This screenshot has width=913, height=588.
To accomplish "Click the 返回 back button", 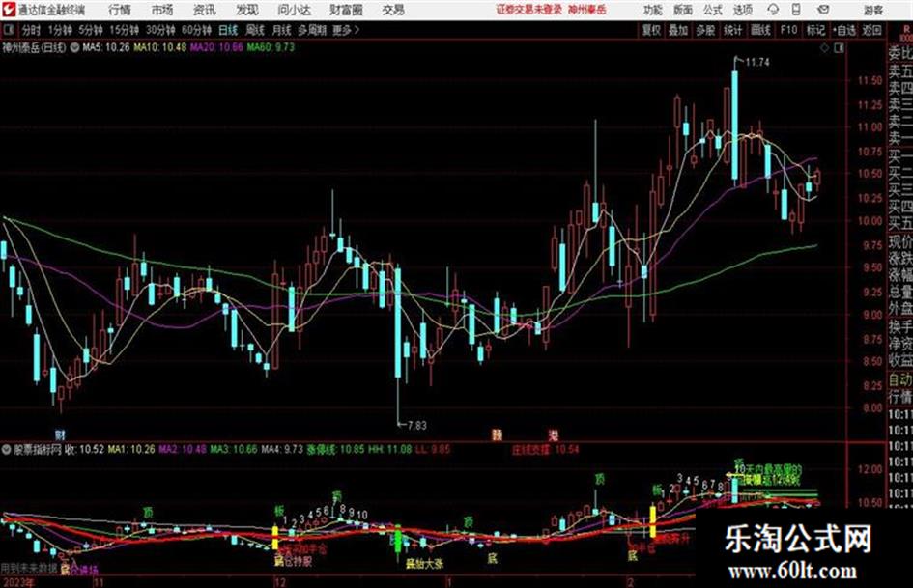I will click(871, 30).
